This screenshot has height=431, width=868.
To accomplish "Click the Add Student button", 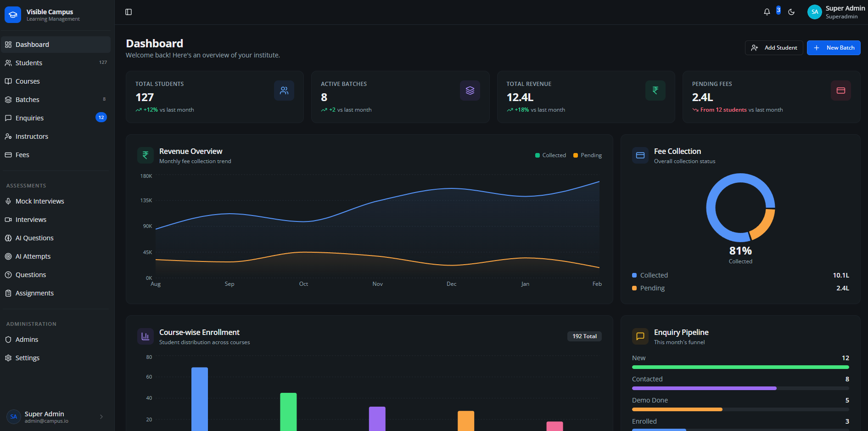I will [x=774, y=47].
